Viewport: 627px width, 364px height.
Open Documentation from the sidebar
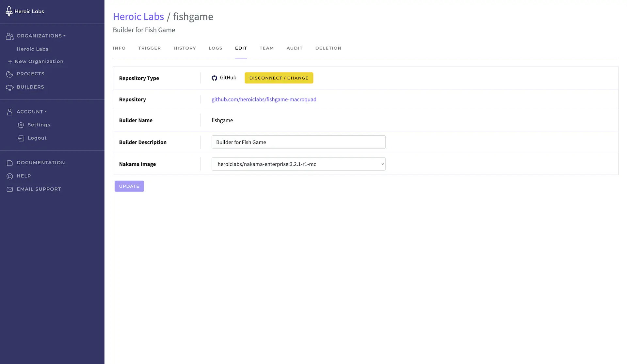click(41, 163)
